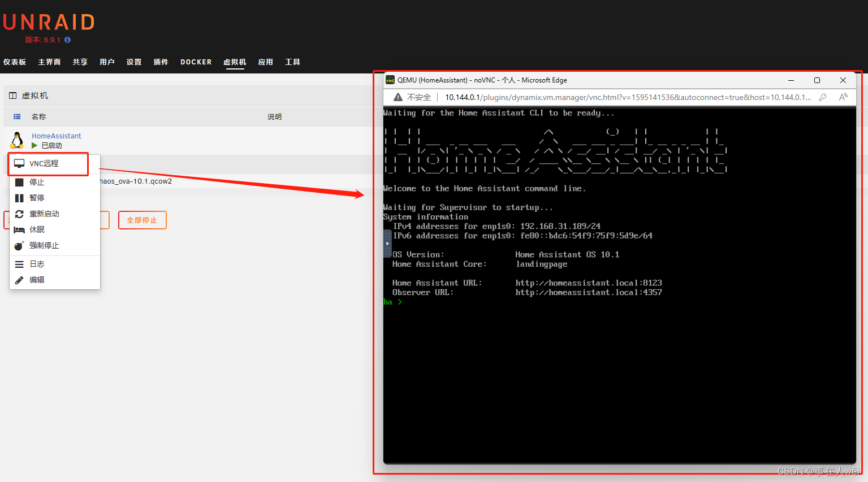Click the Observer URL homeassistant.local:4357 text

coord(589,292)
